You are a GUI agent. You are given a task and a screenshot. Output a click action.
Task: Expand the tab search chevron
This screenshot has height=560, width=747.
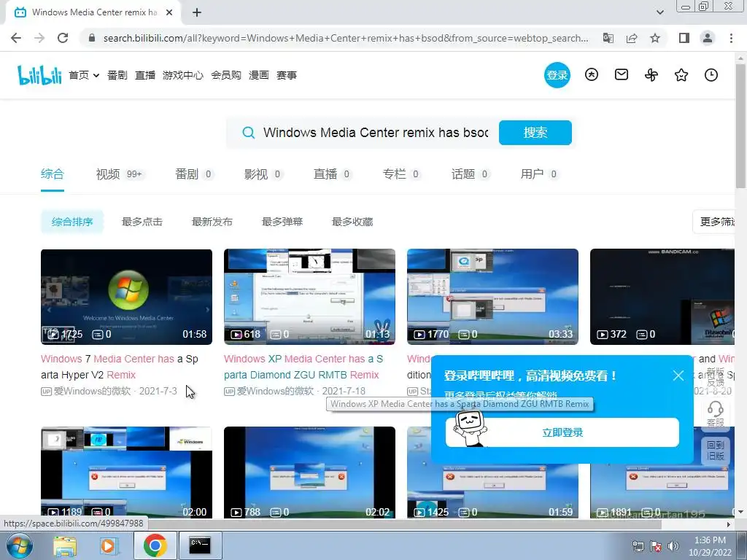coord(659,12)
